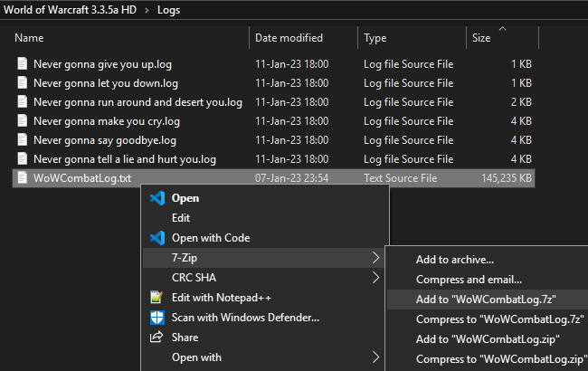Click the WoWCombatLog.txt file icon
The width and height of the screenshot is (588, 371).
point(23,178)
